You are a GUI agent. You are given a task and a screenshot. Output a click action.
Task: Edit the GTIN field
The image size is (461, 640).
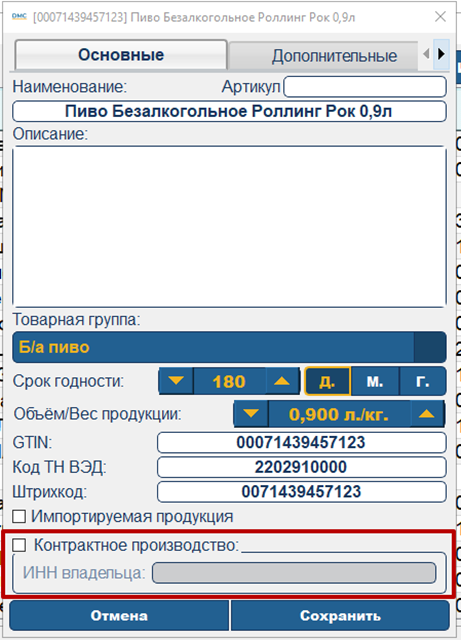(301, 443)
